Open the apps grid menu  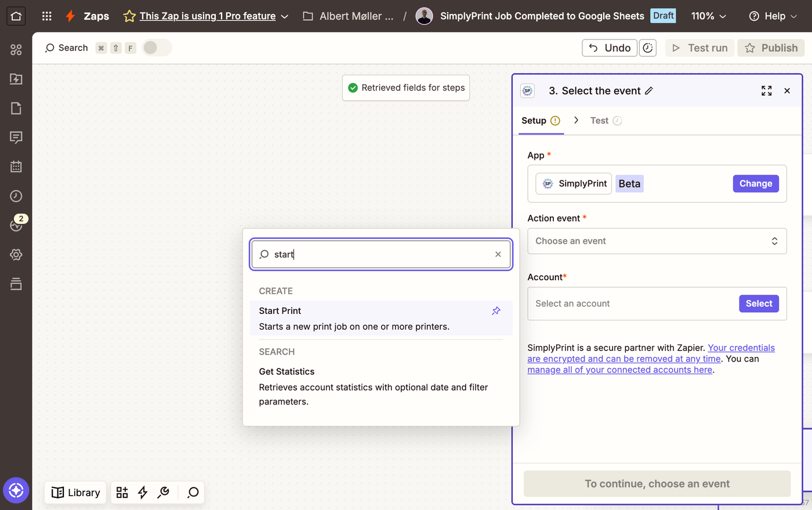(47, 16)
